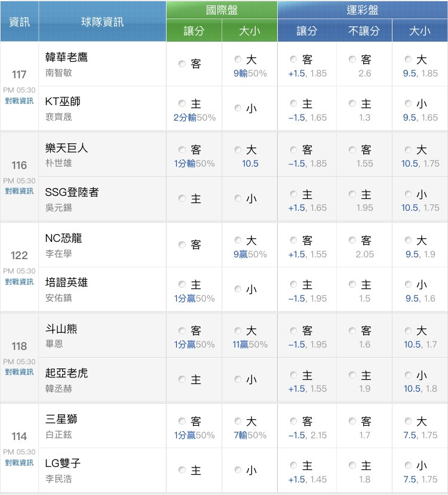
Task: Pick 客 2.6 不讓分 radio for 韓華老鷹
Action: [352, 59]
